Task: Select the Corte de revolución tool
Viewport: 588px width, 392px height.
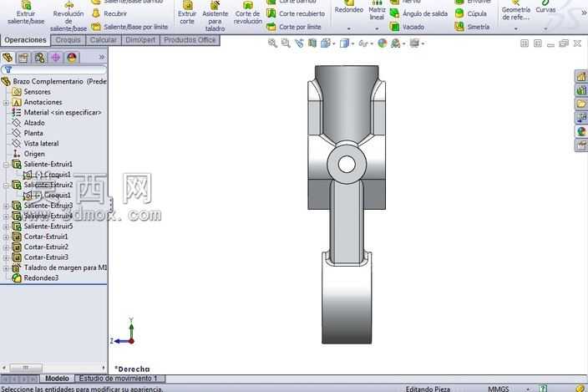Action: pos(247,13)
